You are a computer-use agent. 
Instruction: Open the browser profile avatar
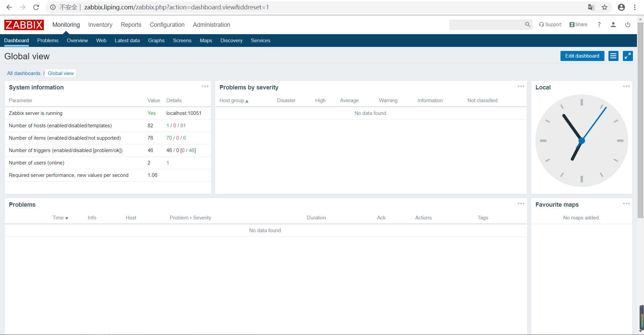tap(621, 7)
